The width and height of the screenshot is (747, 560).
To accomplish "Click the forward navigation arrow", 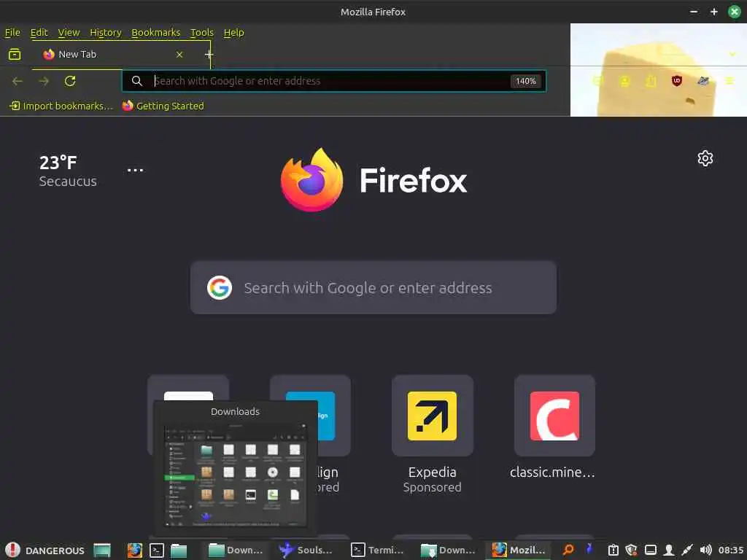I will [x=44, y=81].
